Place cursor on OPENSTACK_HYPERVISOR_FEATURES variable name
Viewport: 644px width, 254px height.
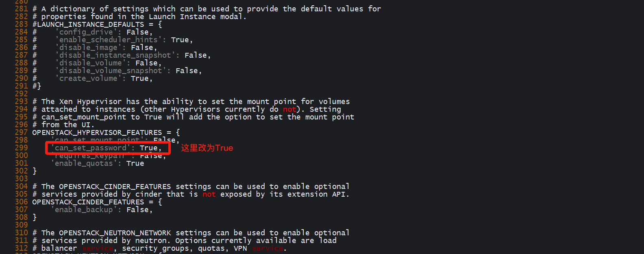point(97,132)
